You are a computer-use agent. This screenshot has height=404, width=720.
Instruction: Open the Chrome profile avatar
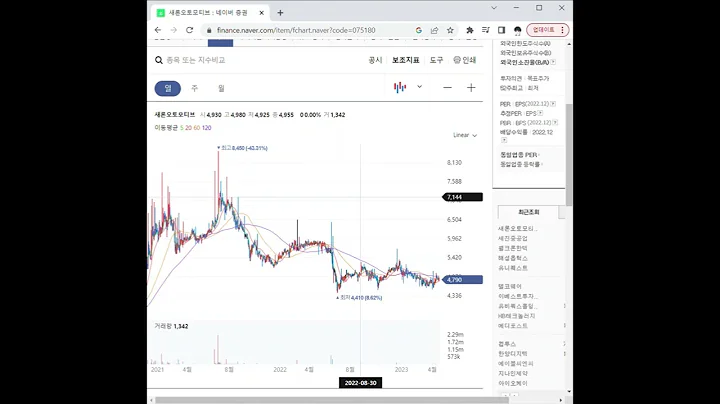(518, 30)
